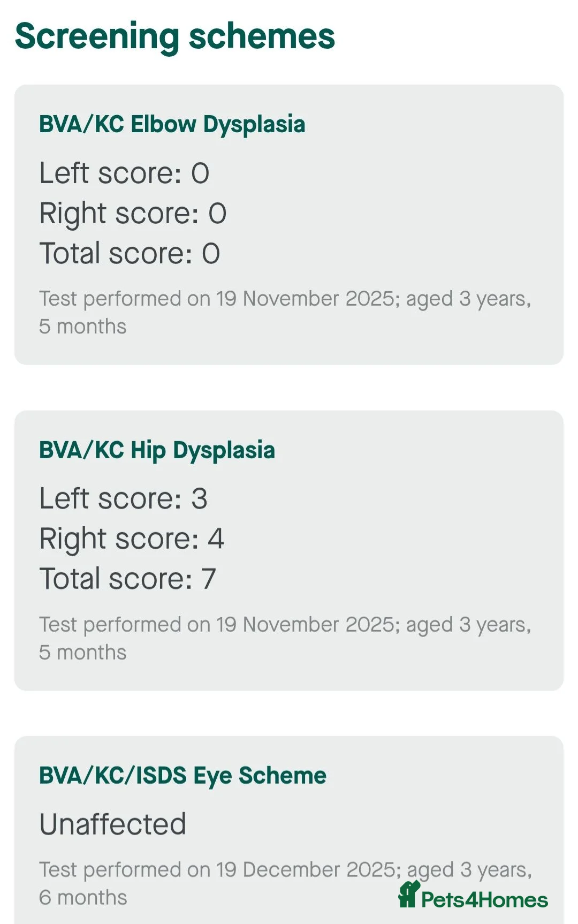Select the Elbow Dysplasia card's '5 months' line
The width and height of the screenshot is (578, 924).
(x=83, y=327)
